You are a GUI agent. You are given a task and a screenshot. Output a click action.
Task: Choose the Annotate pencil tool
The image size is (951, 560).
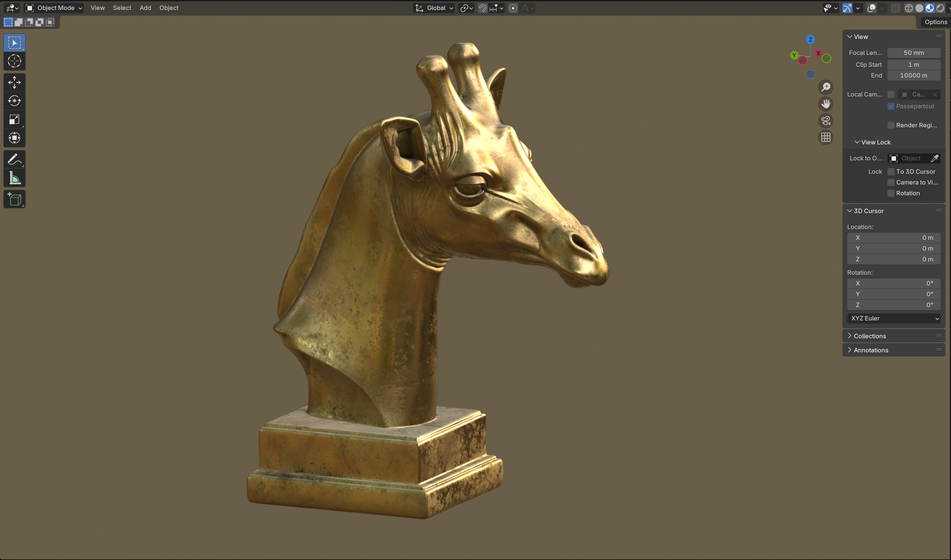(14, 159)
